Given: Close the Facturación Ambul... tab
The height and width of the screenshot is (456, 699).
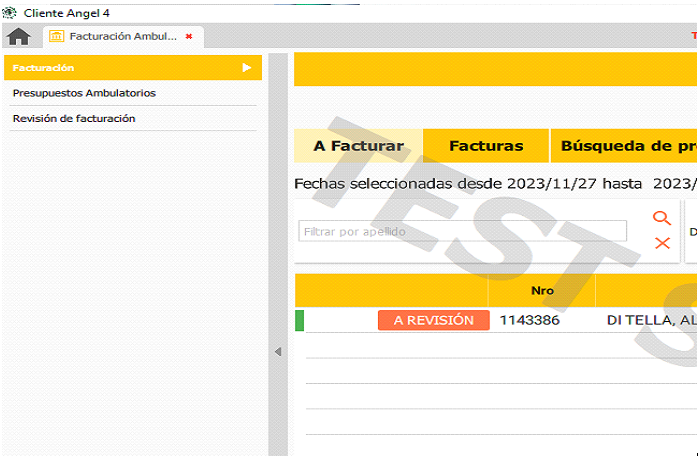Looking at the screenshot, I should pos(189,37).
